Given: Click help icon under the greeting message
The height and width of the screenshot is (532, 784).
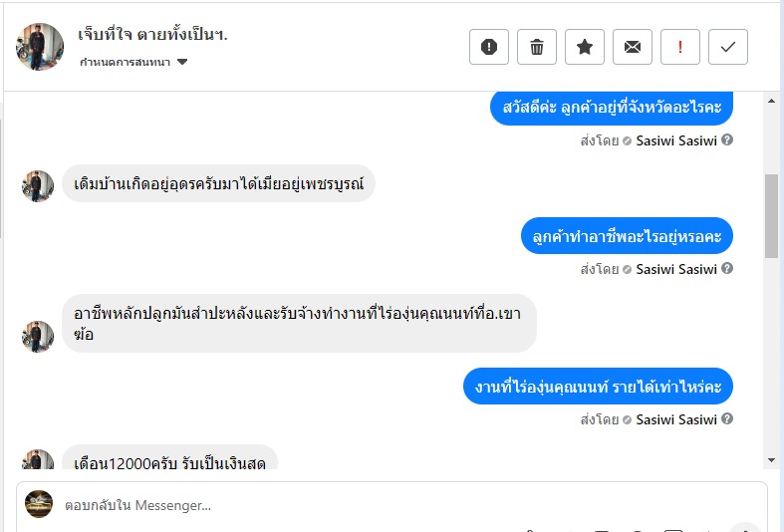Looking at the screenshot, I should pos(727,140).
